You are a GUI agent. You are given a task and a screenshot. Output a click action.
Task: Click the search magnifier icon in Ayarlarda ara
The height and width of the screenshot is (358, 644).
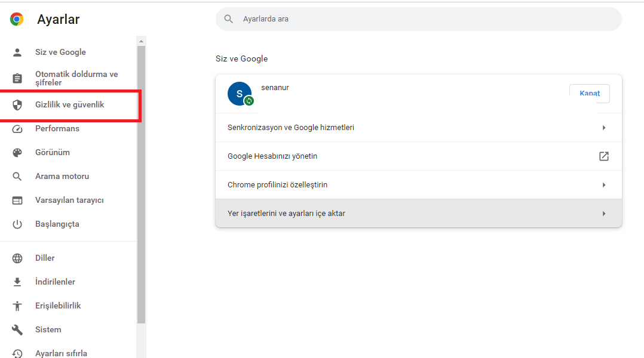click(x=229, y=19)
